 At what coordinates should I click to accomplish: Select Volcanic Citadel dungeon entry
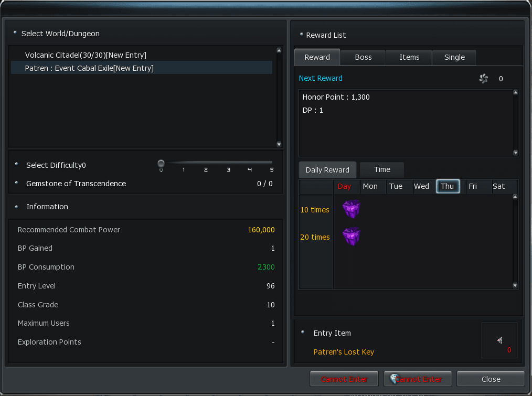tap(86, 55)
